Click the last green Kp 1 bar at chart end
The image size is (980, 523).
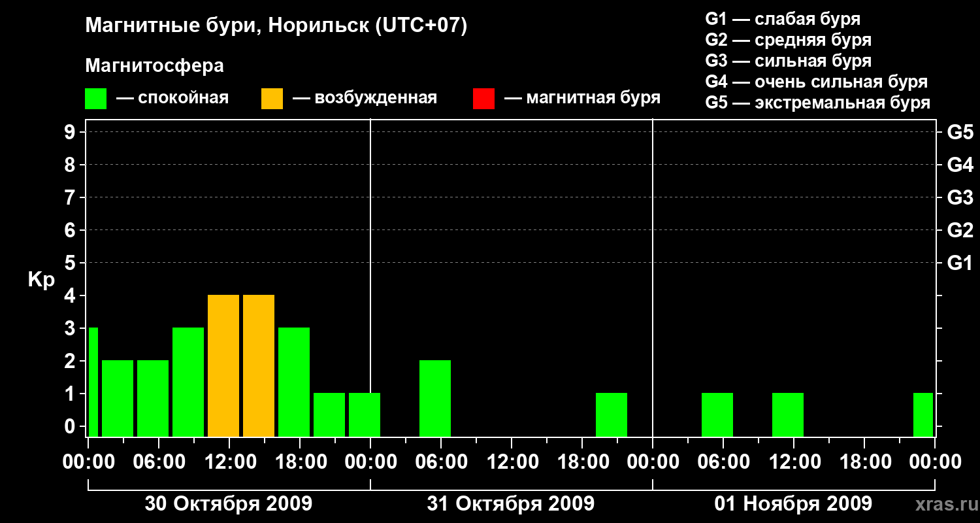point(923,414)
